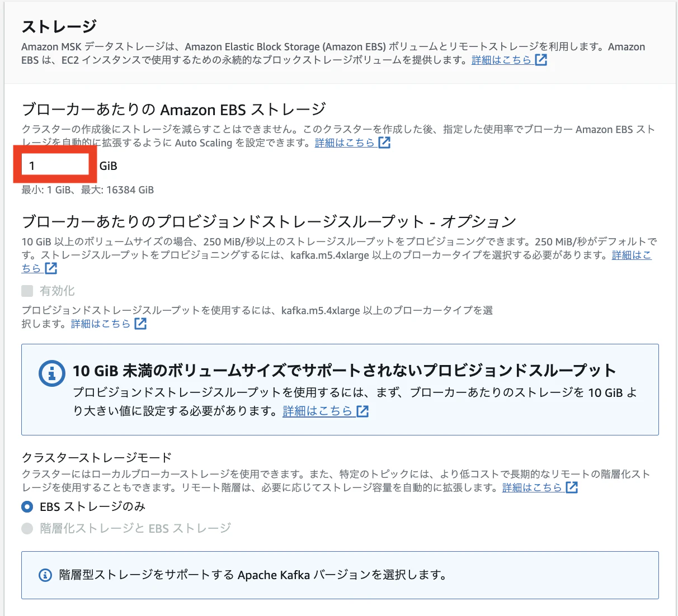Enable the provisioned storage throughput checkbox

coord(27,291)
